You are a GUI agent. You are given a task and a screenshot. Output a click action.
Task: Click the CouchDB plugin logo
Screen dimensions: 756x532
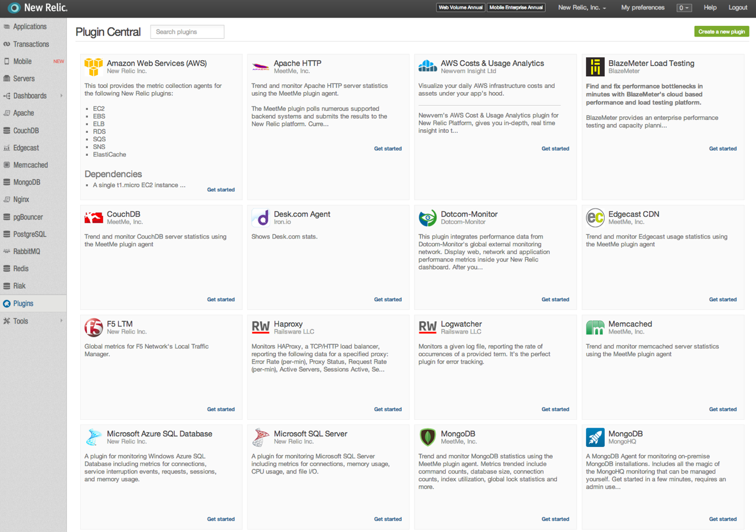point(94,218)
